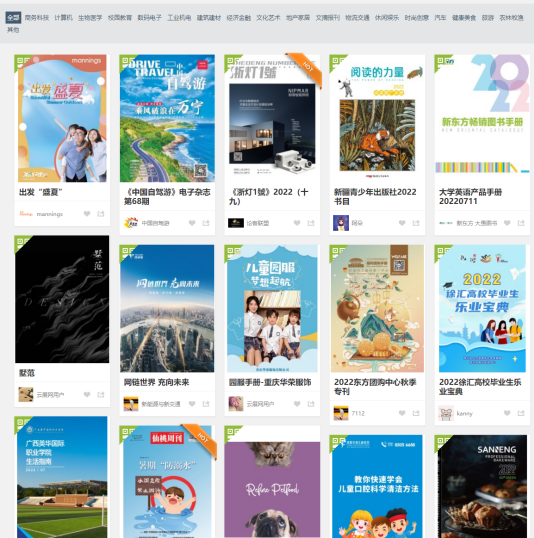Open 《中国自驾游》电子杂志第68期 title link

167,197
